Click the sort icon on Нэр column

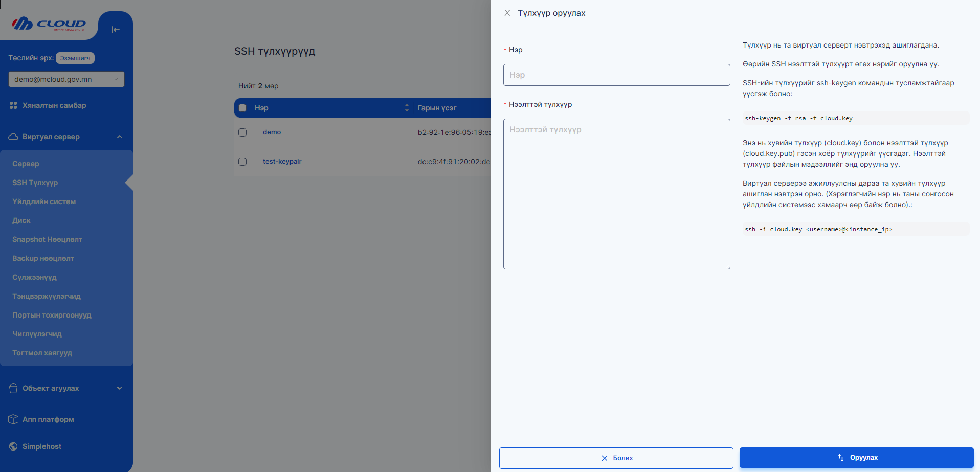pos(407,108)
